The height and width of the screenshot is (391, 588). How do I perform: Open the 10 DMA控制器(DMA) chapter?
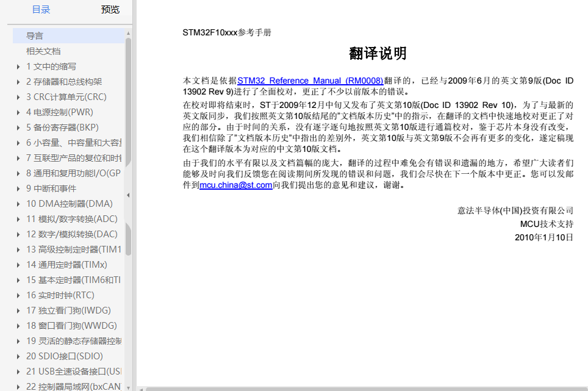click(x=70, y=204)
